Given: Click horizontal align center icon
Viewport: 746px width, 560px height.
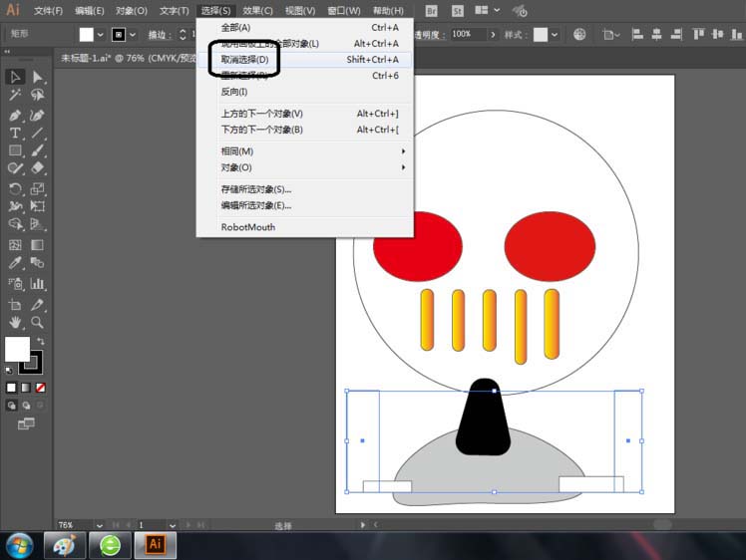Looking at the screenshot, I should [656, 34].
